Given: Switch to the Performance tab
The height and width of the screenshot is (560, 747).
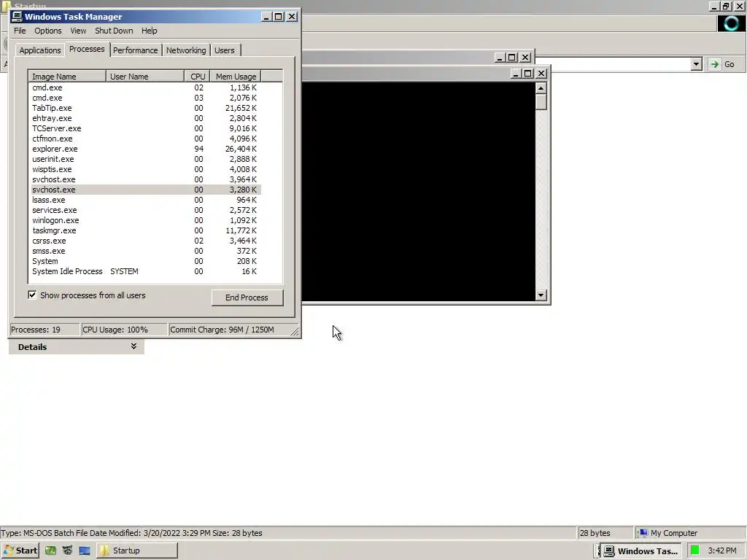Looking at the screenshot, I should tap(135, 50).
